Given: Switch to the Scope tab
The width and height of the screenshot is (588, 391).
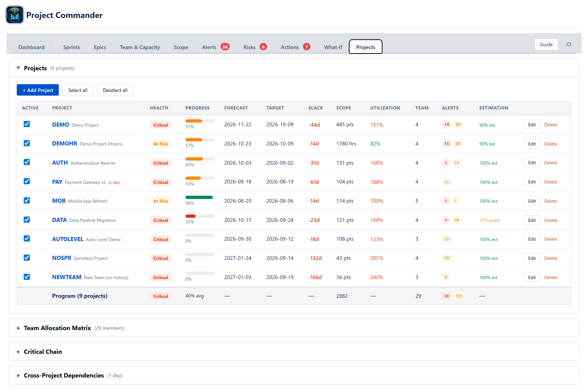Looking at the screenshot, I should pos(181,47).
